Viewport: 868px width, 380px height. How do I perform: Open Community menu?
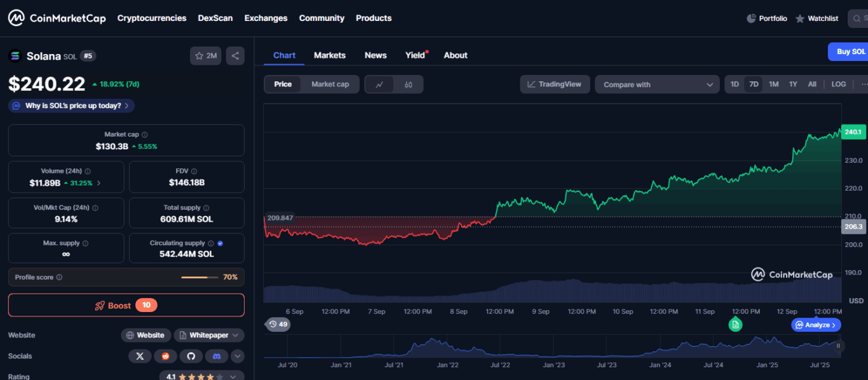[322, 18]
